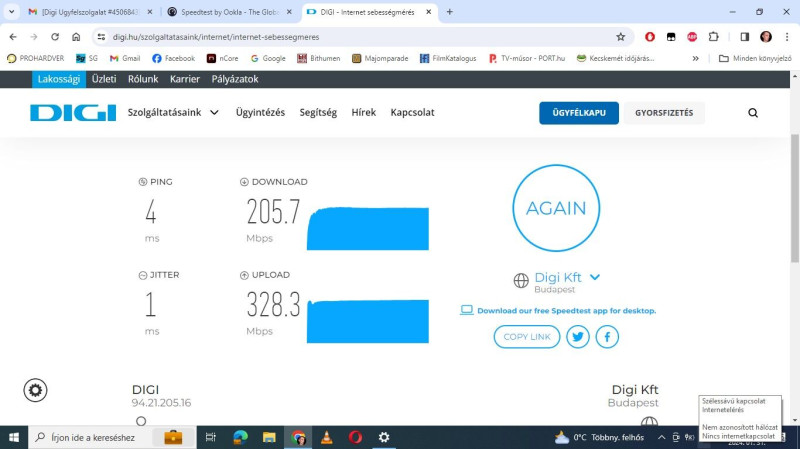The height and width of the screenshot is (449, 800).
Task: Share result on Twitter
Action: pyautogui.click(x=578, y=337)
